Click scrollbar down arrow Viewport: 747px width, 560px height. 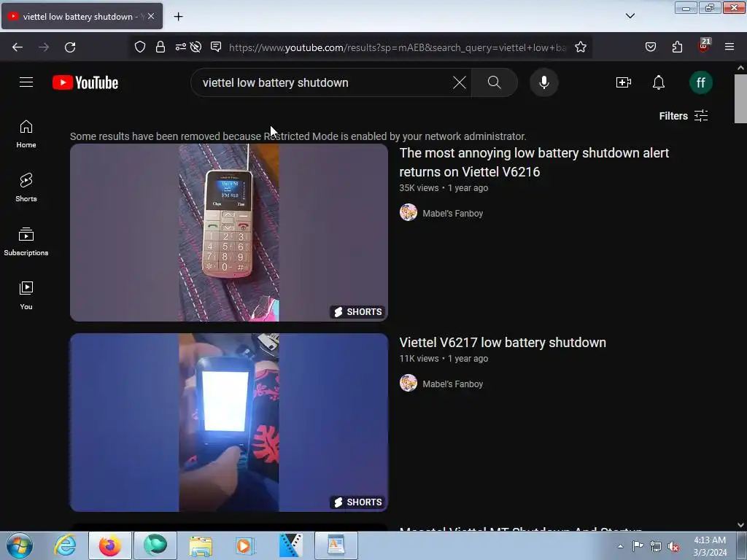click(x=740, y=525)
